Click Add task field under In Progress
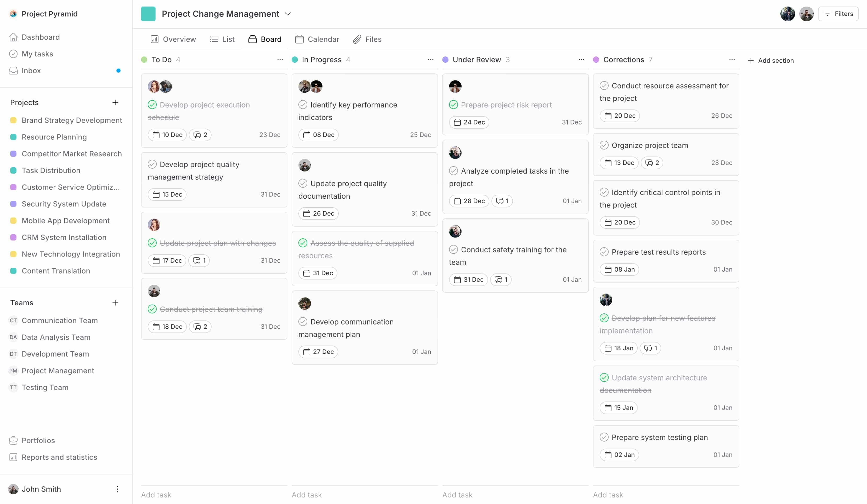Image resolution: width=867 pixels, height=504 pixels. [x=307, y=495]
